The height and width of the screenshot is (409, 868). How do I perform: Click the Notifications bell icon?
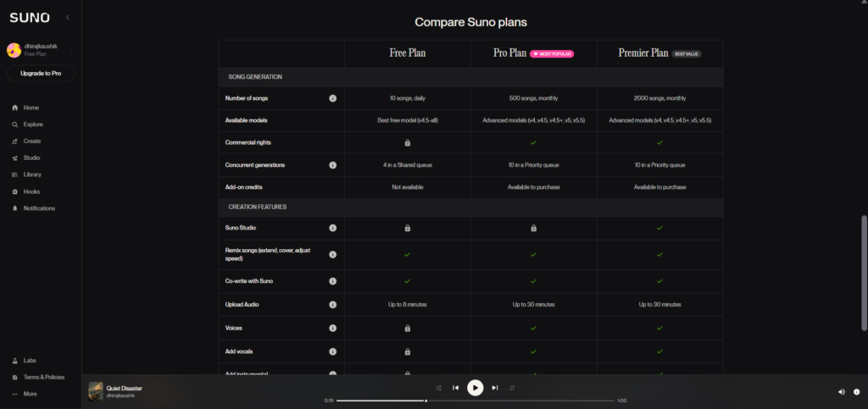click(x=15, y=208)
